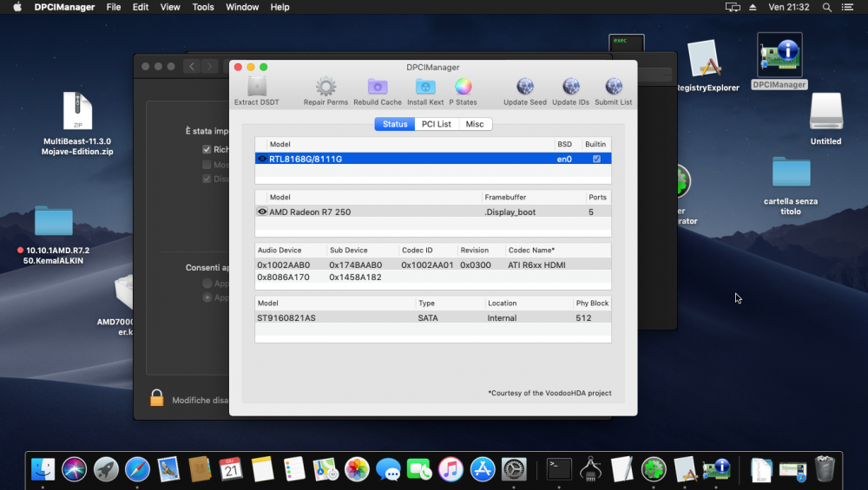Open the Tools menu

coord(202,7)
